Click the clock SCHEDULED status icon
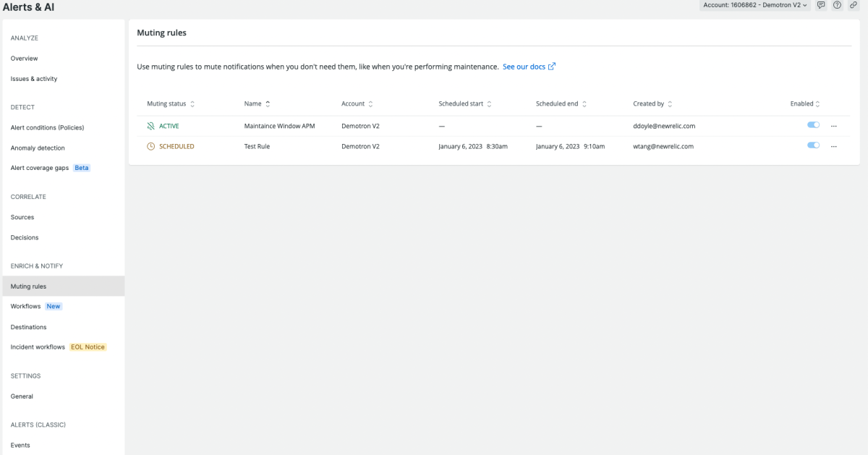Screen dimensions: 868x455 coord(150,146)
